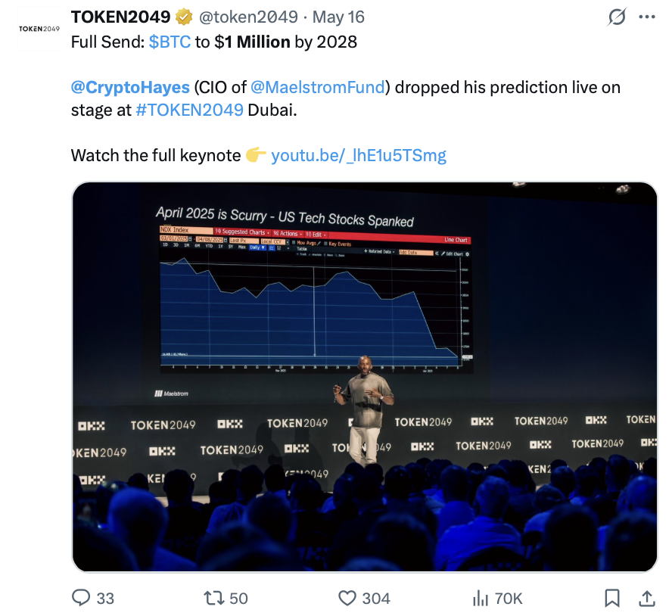View post analytics bar chart icon
The width and height of the screenshot is (672, 616).
click(x=481, y=598)
